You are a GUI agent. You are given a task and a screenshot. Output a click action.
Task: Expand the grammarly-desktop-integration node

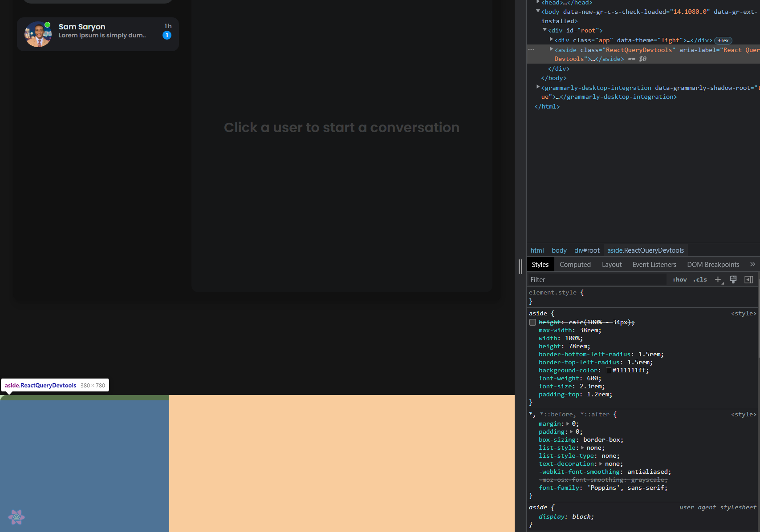538,87
